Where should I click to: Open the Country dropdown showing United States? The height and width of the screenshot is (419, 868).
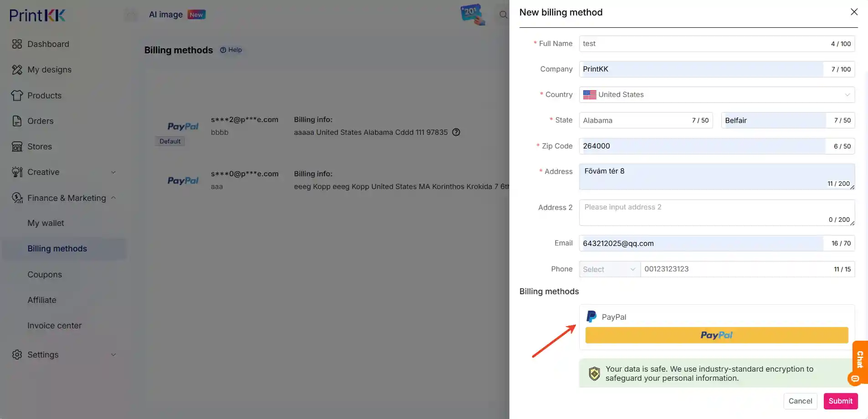(x=716, y=94)
